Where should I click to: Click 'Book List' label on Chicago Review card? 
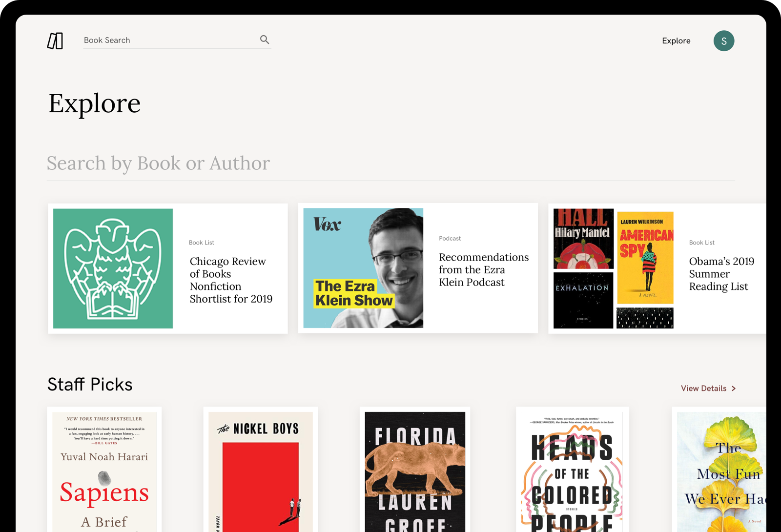[202, 243]
